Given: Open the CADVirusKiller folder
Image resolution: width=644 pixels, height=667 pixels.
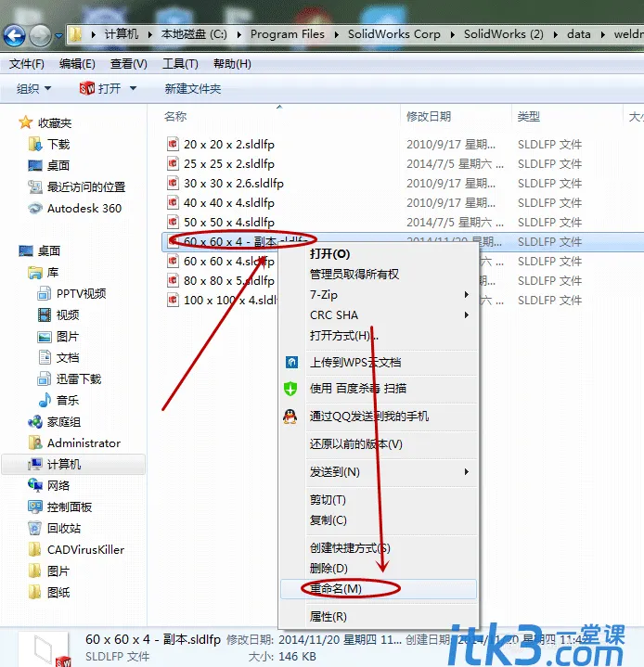Looking at the screenshot, I should tap(76, 549).
